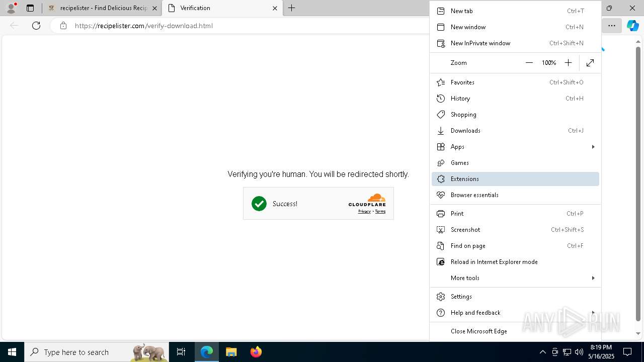Click the site info lock icon
The height and width of the screenshot is (362, 644).
pyautogui.click(x=63, y=26)
